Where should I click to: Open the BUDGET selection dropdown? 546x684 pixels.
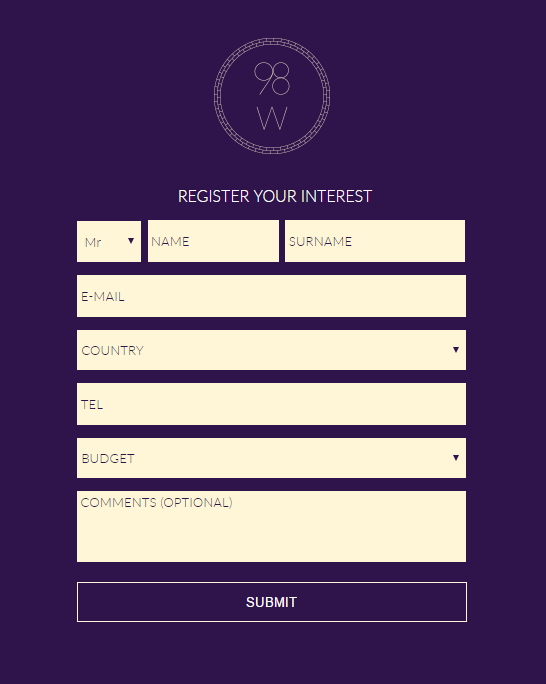[271, 458]
